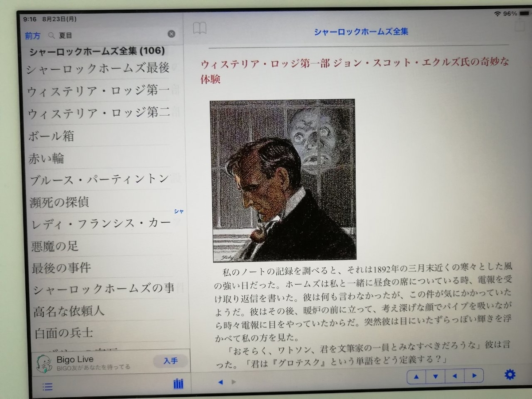Tap the Sherlock Holmes illustration

click(283, 180)
